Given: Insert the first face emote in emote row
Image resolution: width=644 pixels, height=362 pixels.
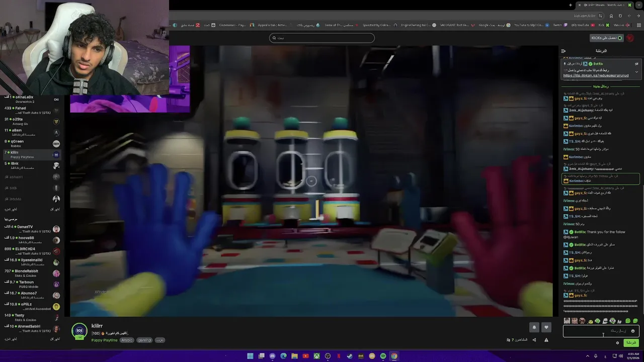Looking at the screenshot, I should (567, 321).
